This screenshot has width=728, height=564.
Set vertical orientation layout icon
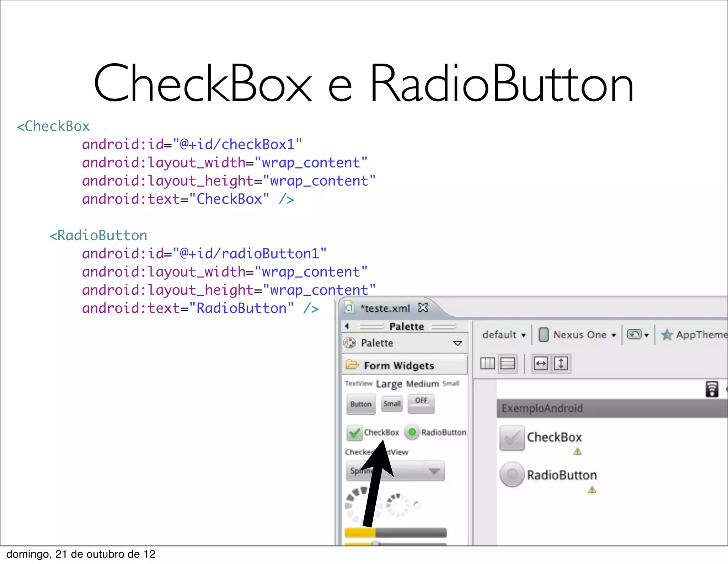point(508,364)
